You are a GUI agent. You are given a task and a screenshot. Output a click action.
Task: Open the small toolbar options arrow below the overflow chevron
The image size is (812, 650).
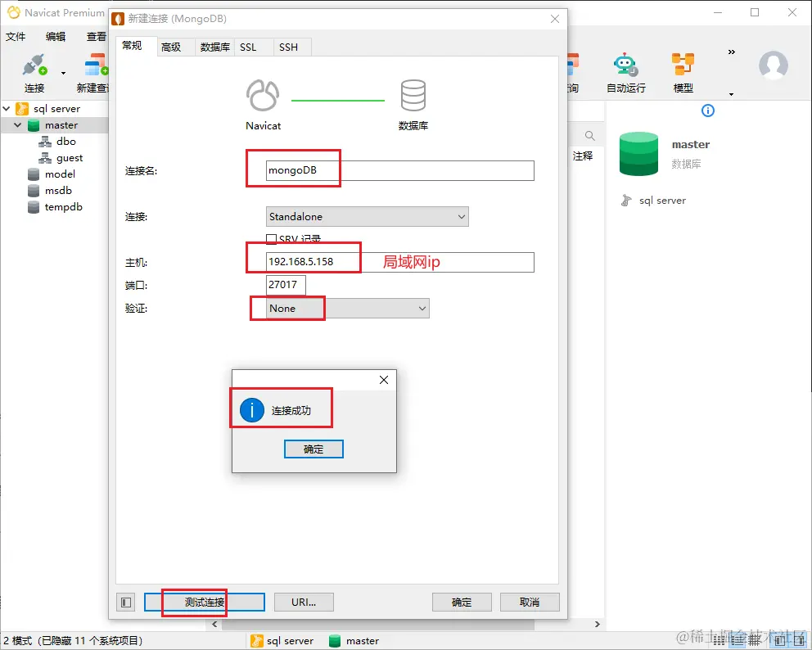[x=731, y=94]
